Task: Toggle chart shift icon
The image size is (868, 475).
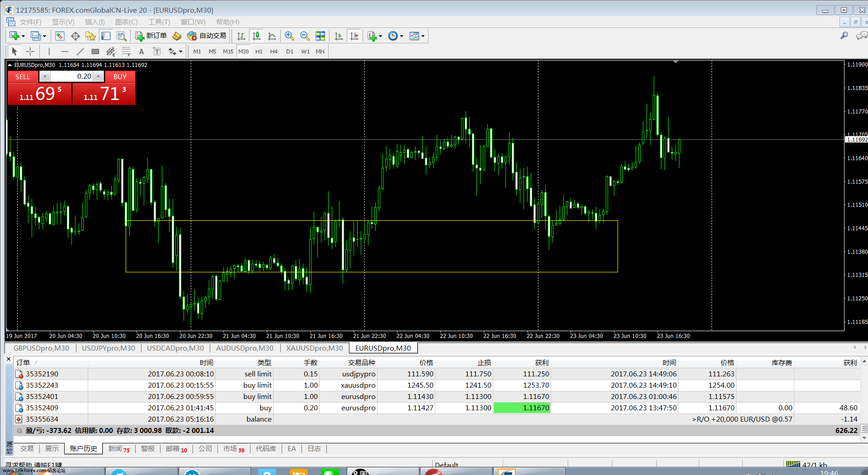Action: 354,36
